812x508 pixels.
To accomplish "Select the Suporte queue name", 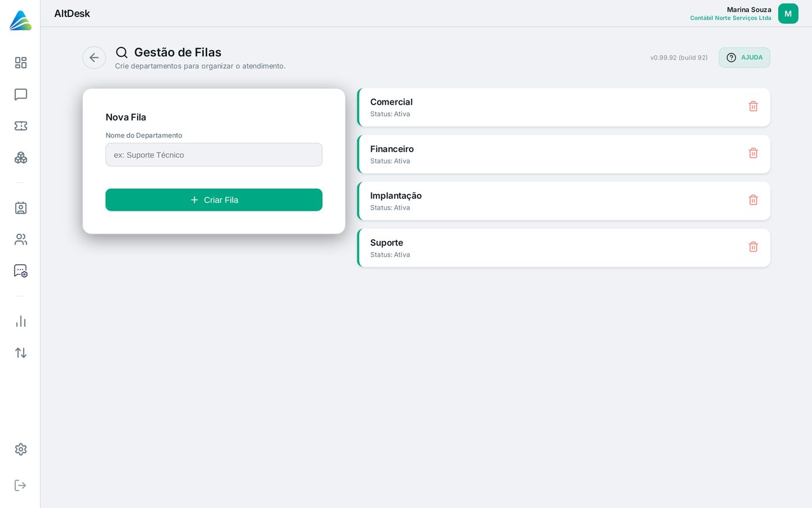I will pyautogui.click(x=387, y=243).
